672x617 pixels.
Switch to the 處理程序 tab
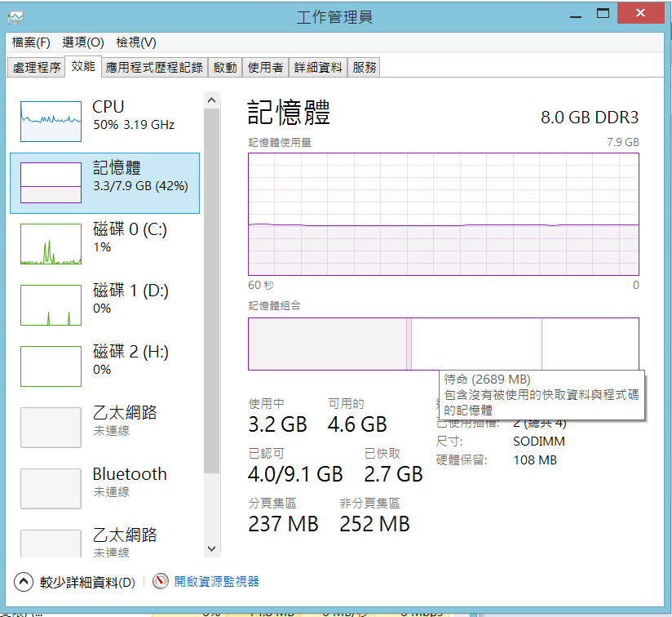point(37,68)
